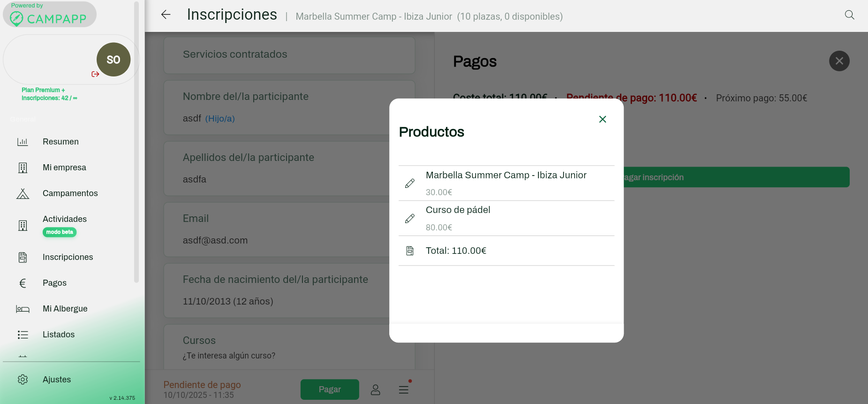
Task: Go to Actividades (modo beta)
Action: 65,220
